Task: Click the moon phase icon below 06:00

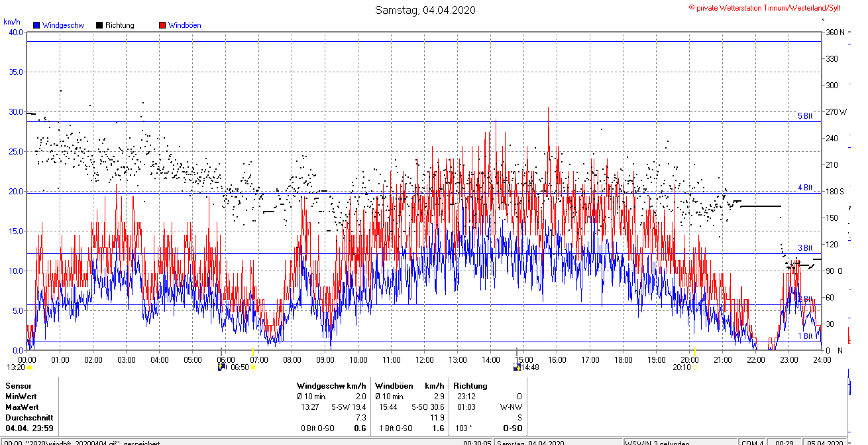Action: pos(222,366)
